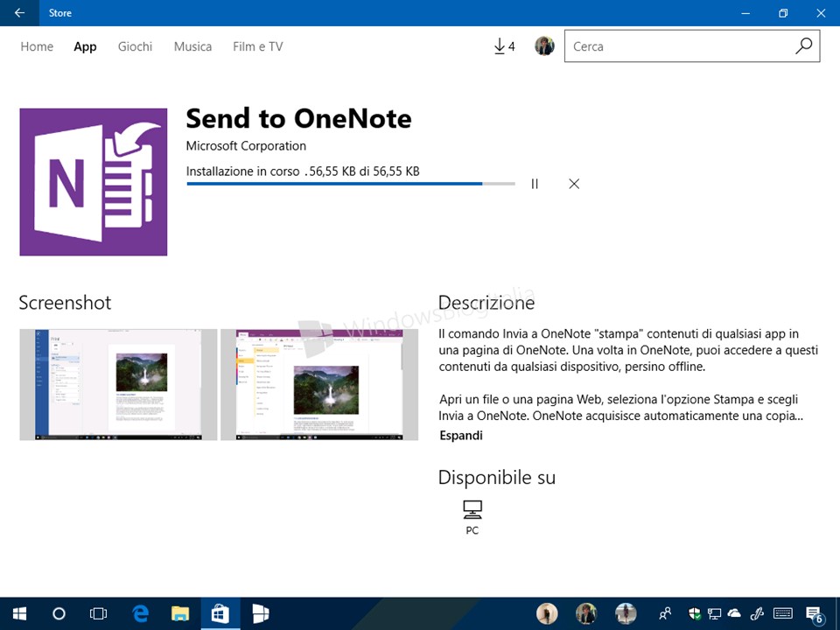Go to the Home tab
The image size is (840, 630).
[x=37, y=46]
